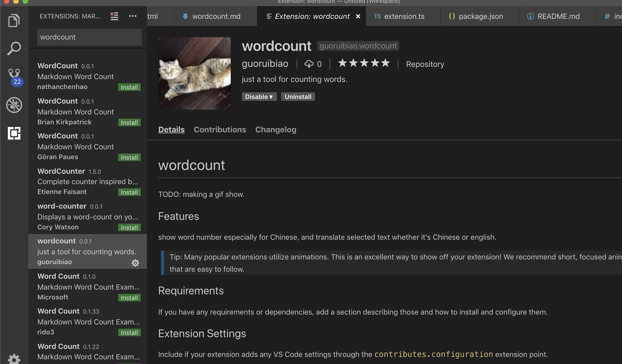Click the cat extension thumbnail image

pyautogui.click(x=194, y=73)
